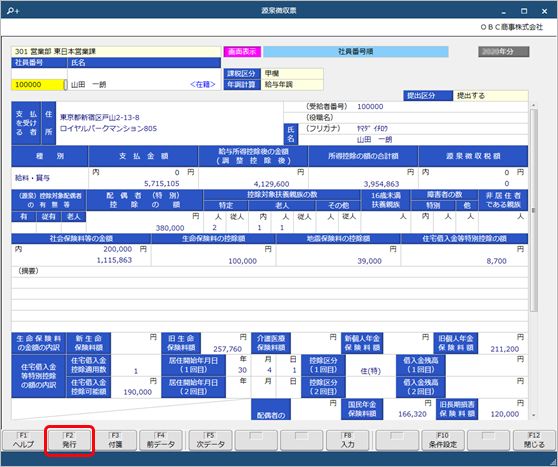Open F1 ヘルプ help button

tap(23, 441)
